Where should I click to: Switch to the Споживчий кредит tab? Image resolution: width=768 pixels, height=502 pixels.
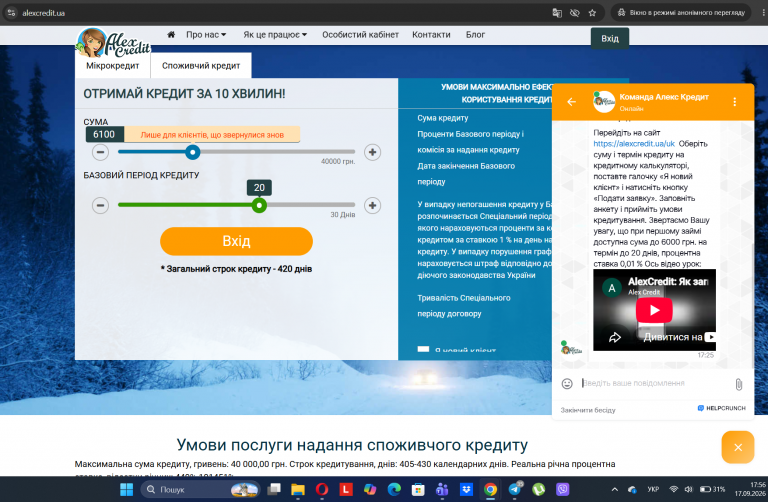point(201,66)
